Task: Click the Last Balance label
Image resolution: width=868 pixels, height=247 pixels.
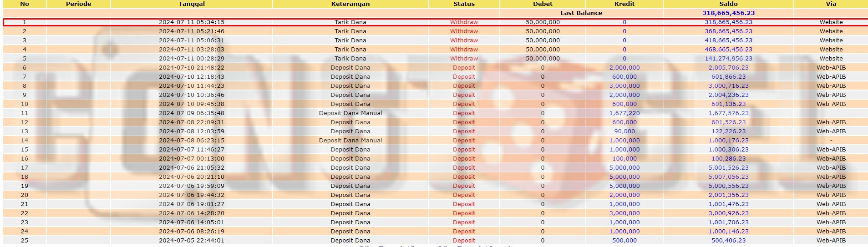Action: 581,13
